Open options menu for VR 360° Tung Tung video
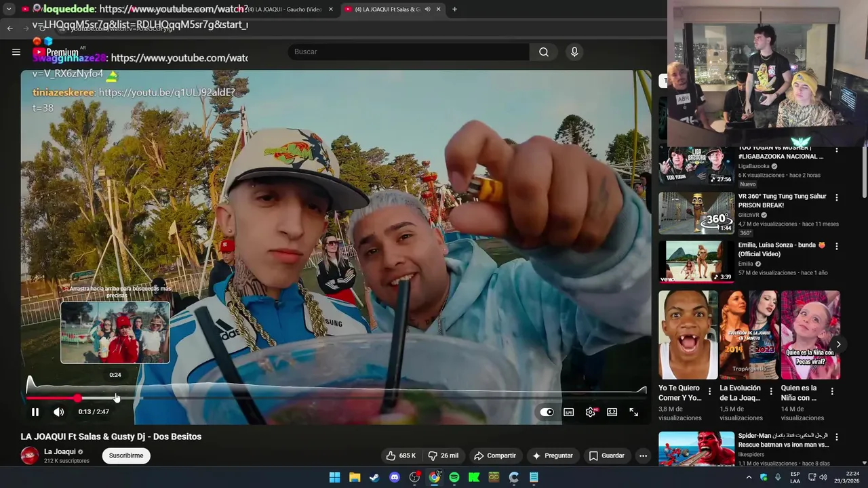 tap(837, 197)
